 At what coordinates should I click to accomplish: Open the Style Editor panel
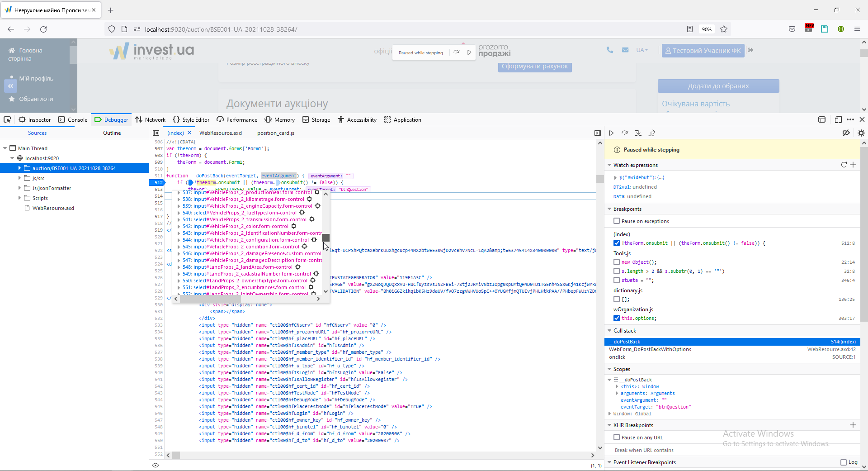[191, 120]
